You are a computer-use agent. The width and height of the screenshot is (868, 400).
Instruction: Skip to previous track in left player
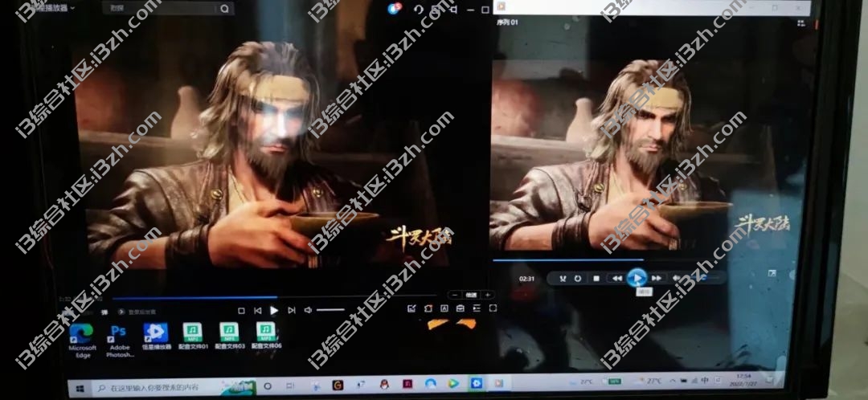pyautogui.click(x=257, y=310)
